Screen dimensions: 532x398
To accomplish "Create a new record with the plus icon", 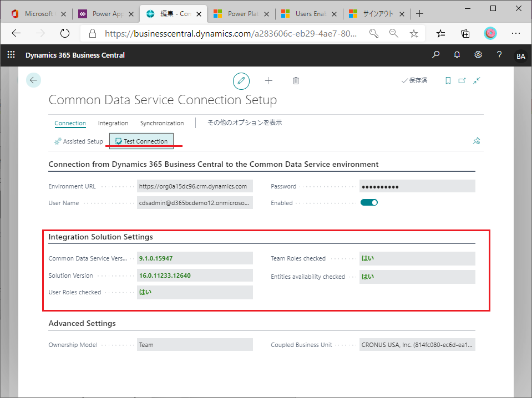I will (268, 81).
